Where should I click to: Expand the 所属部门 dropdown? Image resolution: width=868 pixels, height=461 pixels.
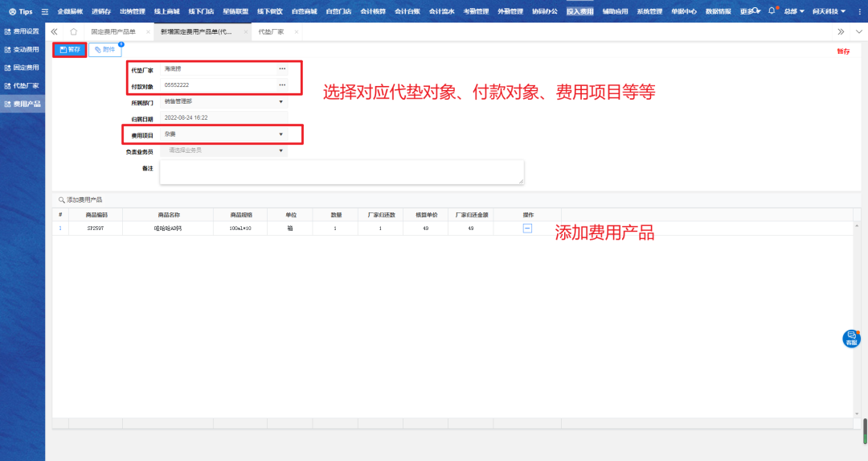click(281, 101)
